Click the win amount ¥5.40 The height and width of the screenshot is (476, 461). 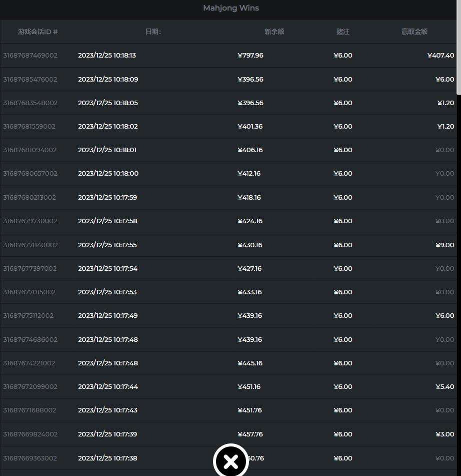[x=445, y=387]
